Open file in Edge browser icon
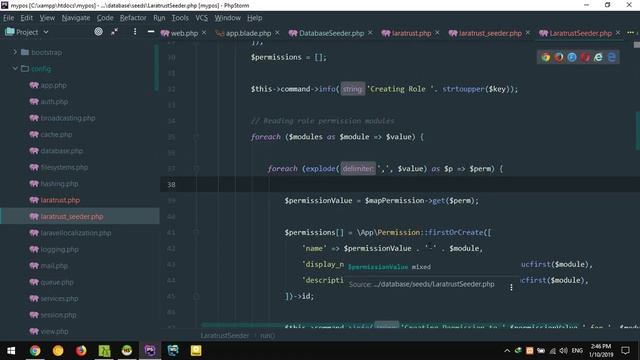The image size is (640, 360). 611,57
